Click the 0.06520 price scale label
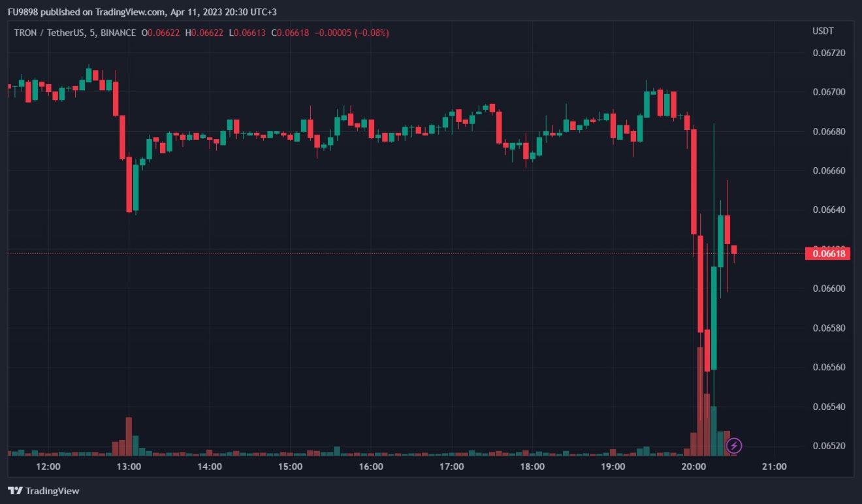Viewport: 862px width, 504px height. pyautogui.click(x=828, y=447)
